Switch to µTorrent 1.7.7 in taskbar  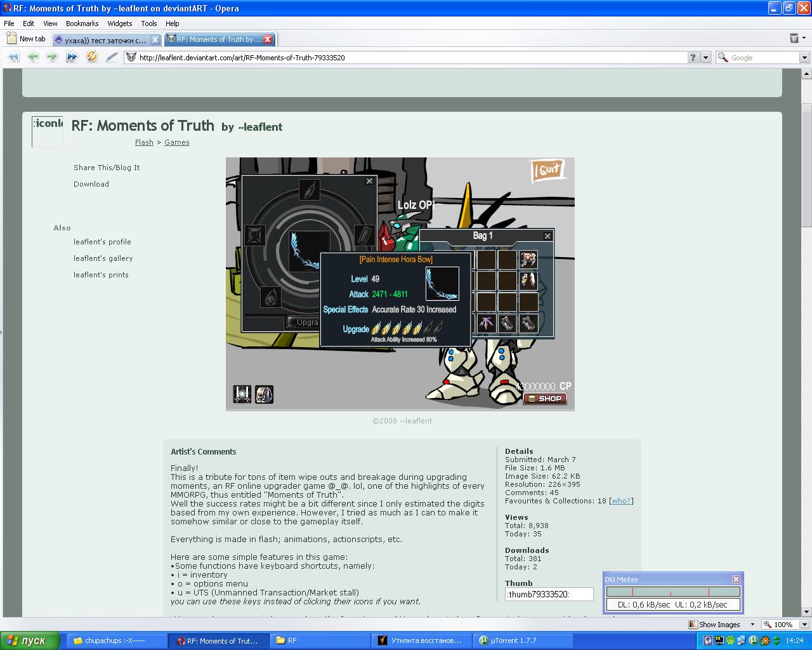coord(523,641)
